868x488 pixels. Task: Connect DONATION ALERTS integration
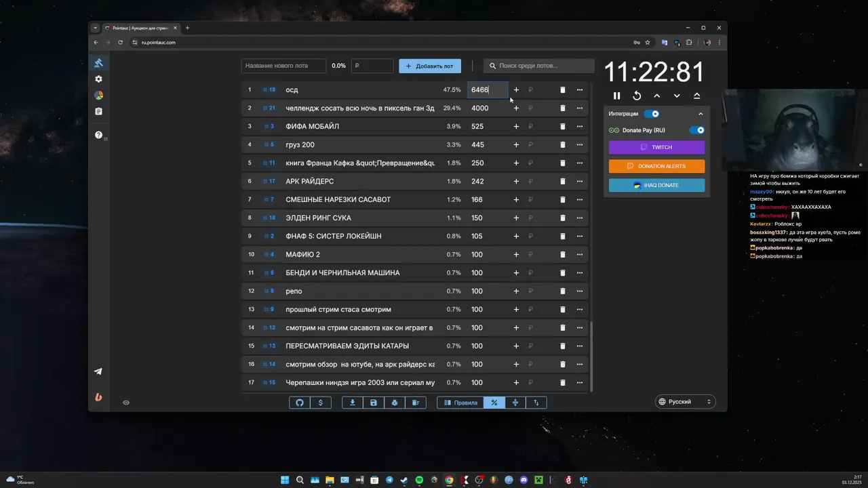pyautogui.click(x=656, y=166)
